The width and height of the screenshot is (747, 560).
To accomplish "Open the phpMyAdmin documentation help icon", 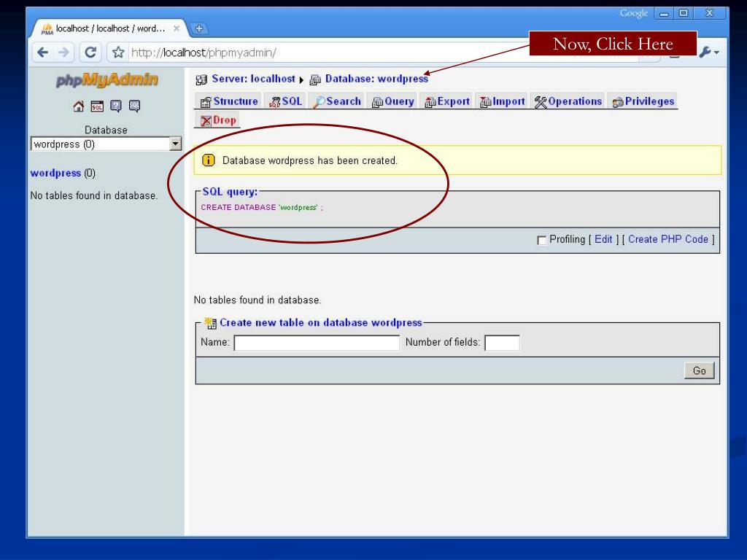I will pyautogui.click(x=116, y=106).
